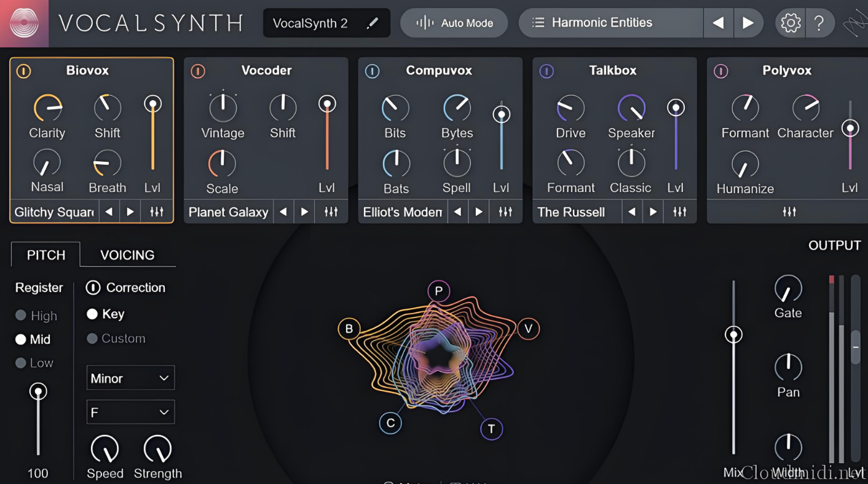Open the Minor scale dropdown
The width and height of the screenshot is (868, 484).
pos(130,378)
